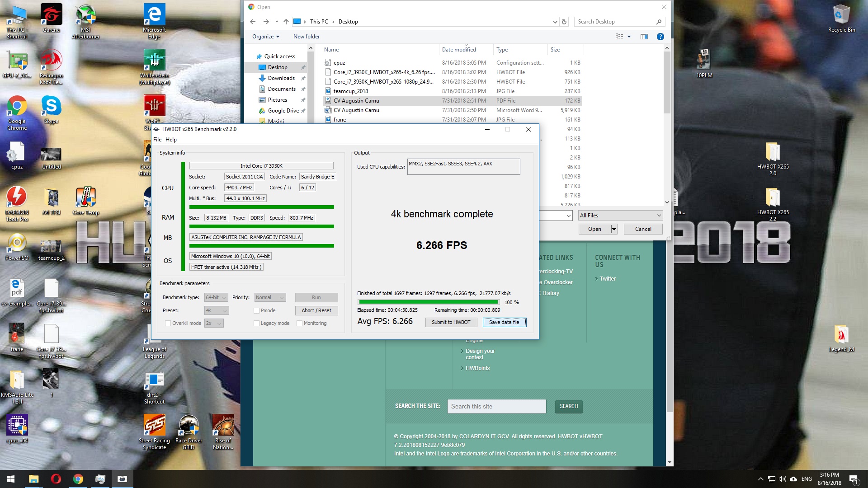Click the Submit to HWBOT button
The width and height of the screenshot is (868, 488).
tap(451, 322)
